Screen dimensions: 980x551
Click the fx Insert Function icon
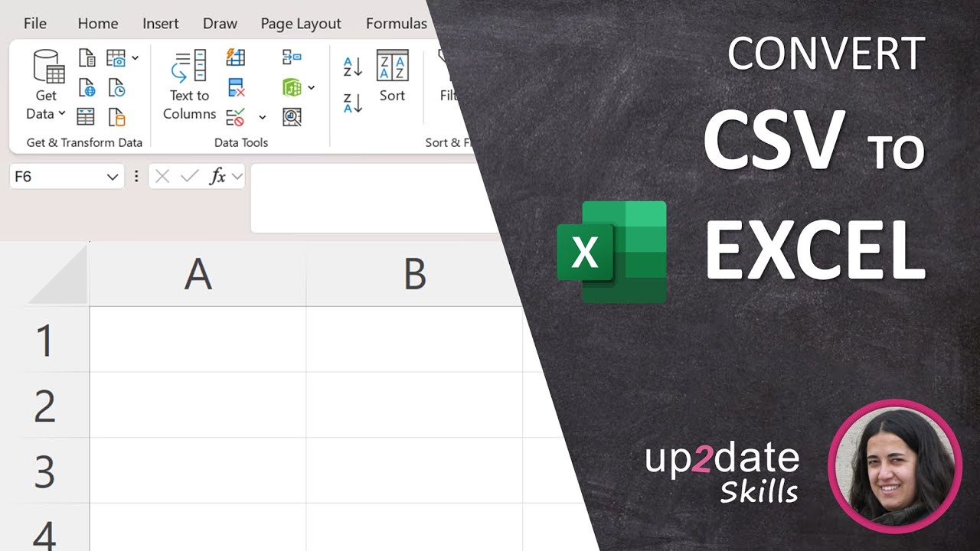click(x=217, y=177)
